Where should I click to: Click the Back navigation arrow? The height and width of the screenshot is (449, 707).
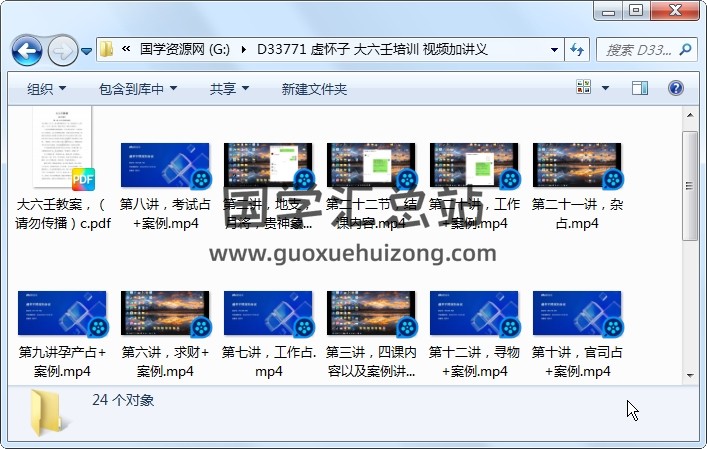(x=28, y=51)
